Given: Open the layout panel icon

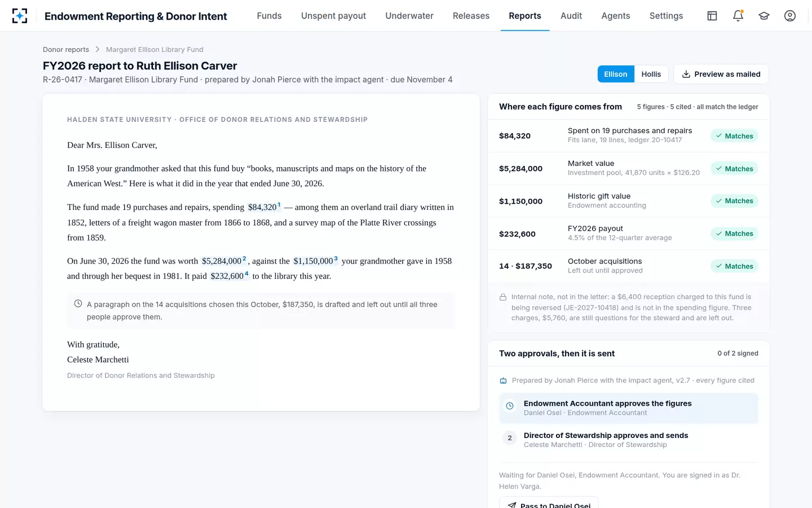Looking at the screenshot, I should tap(712, 16).
